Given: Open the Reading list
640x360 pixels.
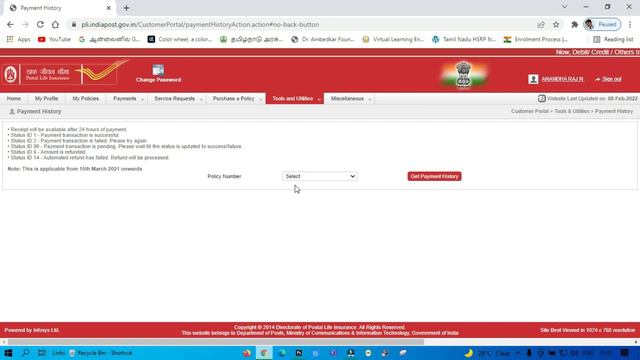Looking at the screenshot, I should point(613,39).
